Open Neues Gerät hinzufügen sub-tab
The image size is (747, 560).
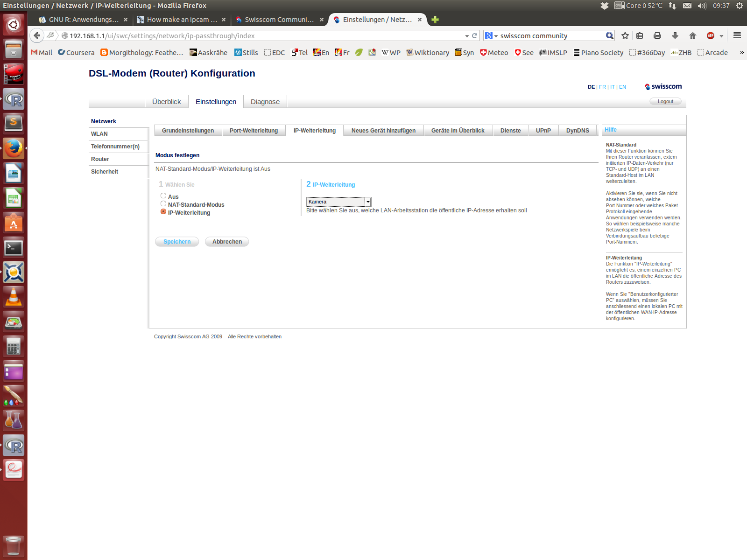[x=383, y=131]
